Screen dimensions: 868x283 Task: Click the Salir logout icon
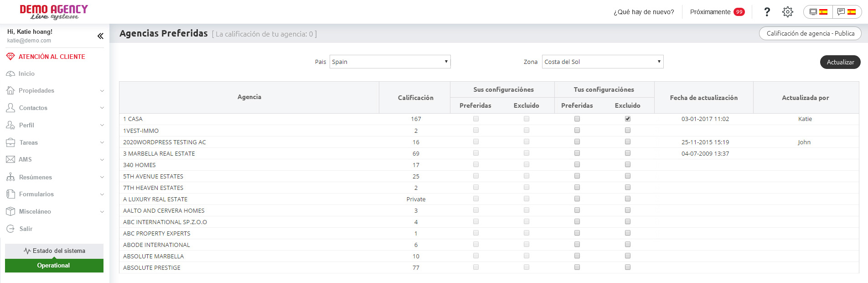(x=10, y=229)
